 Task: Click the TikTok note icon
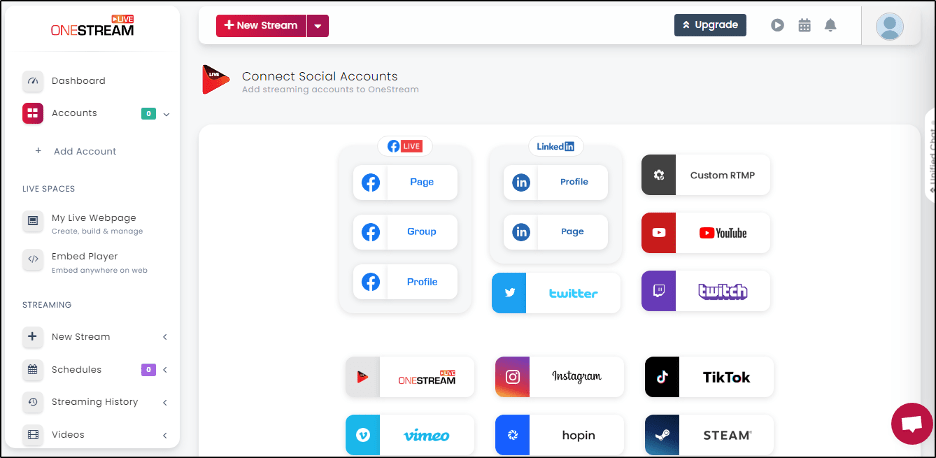(662, 377)
